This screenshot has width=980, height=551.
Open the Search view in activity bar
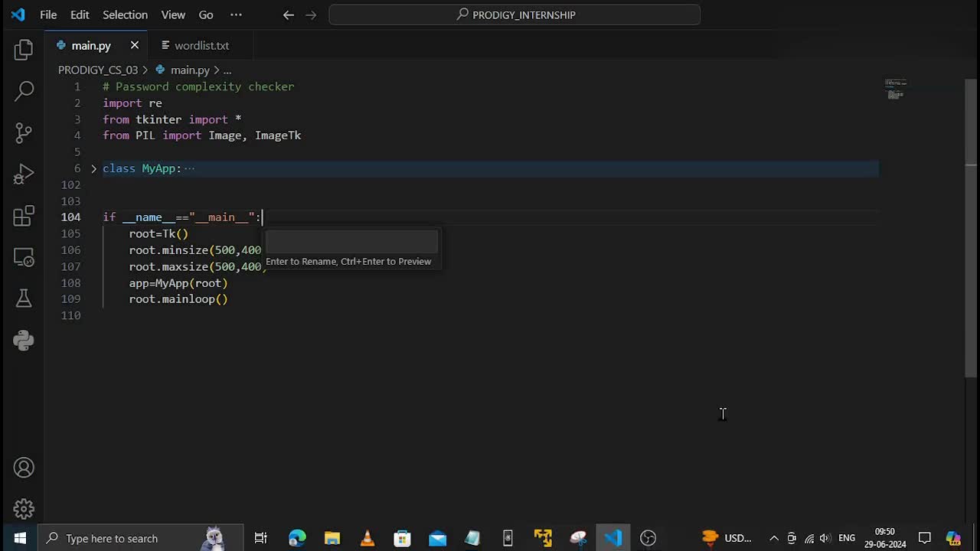coord(24,91)
